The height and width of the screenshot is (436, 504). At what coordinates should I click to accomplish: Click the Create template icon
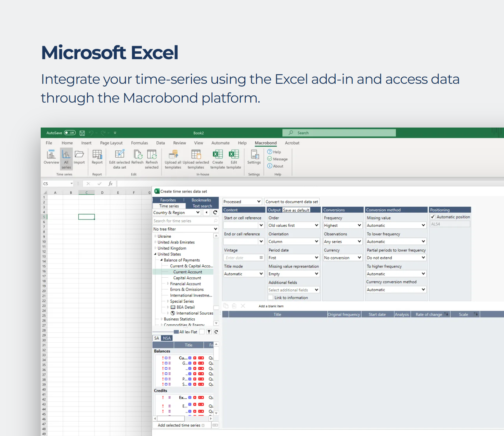[218, 159]
